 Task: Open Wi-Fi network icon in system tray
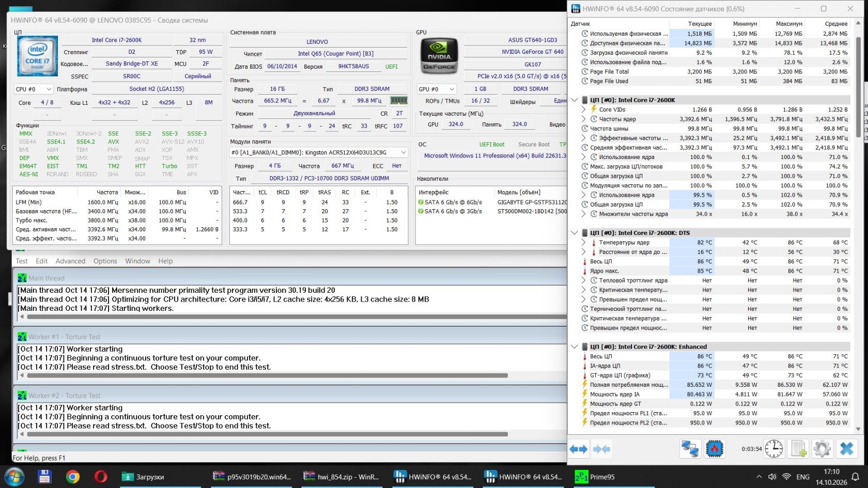pos(786,477)
